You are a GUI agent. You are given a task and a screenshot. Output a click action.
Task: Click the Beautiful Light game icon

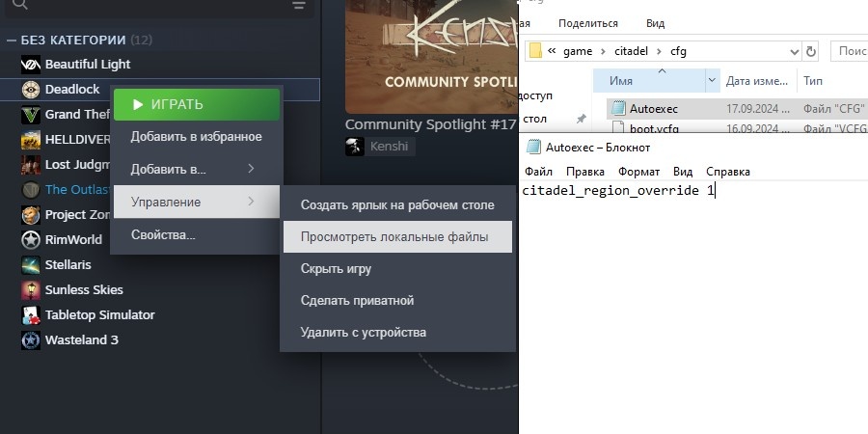click(31, 65)
